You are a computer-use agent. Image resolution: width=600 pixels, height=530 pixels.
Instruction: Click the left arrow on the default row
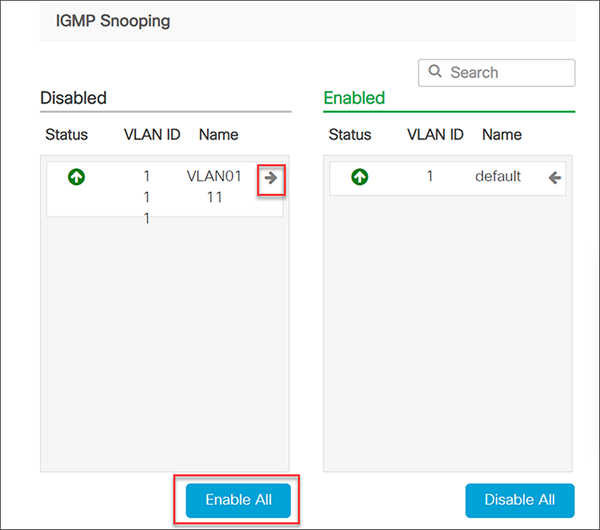tap(554, 178)
